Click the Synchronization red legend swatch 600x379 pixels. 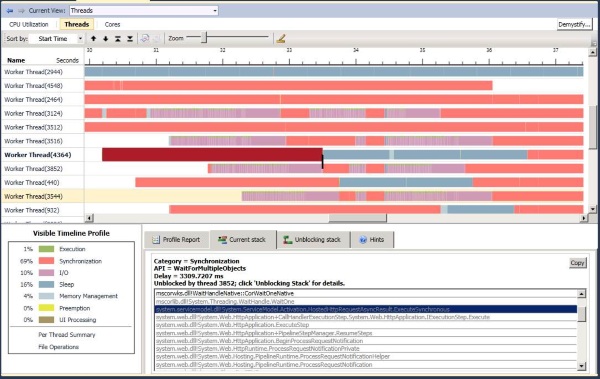pyautogui.click(x=46, y=261)
